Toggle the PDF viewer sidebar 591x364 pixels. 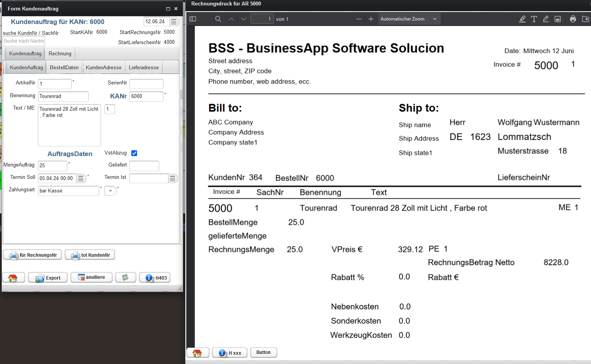[x=192, y=19]
